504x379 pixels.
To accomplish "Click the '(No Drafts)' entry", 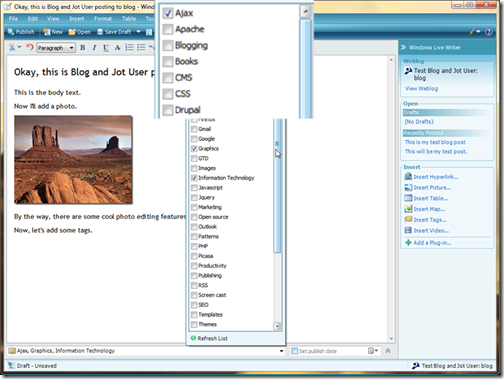I will (419, 122).
